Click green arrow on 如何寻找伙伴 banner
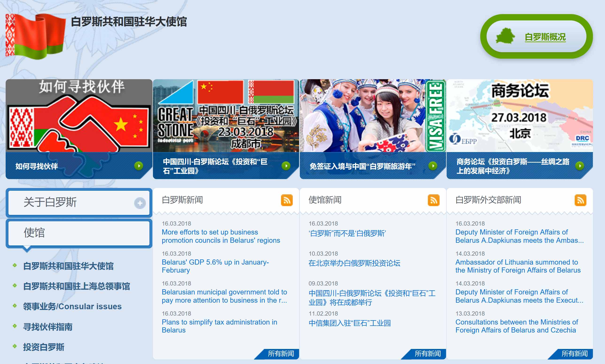 tap(139, 166)
